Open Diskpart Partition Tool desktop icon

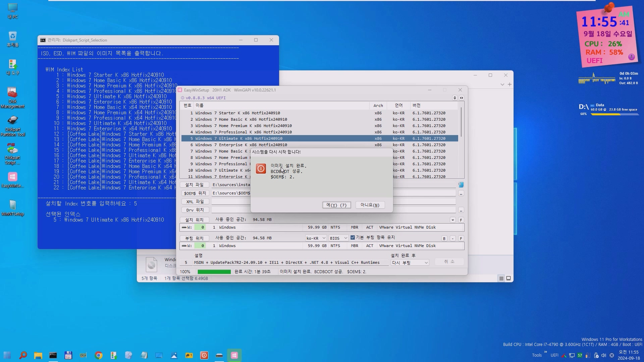(x=12, y=126)
